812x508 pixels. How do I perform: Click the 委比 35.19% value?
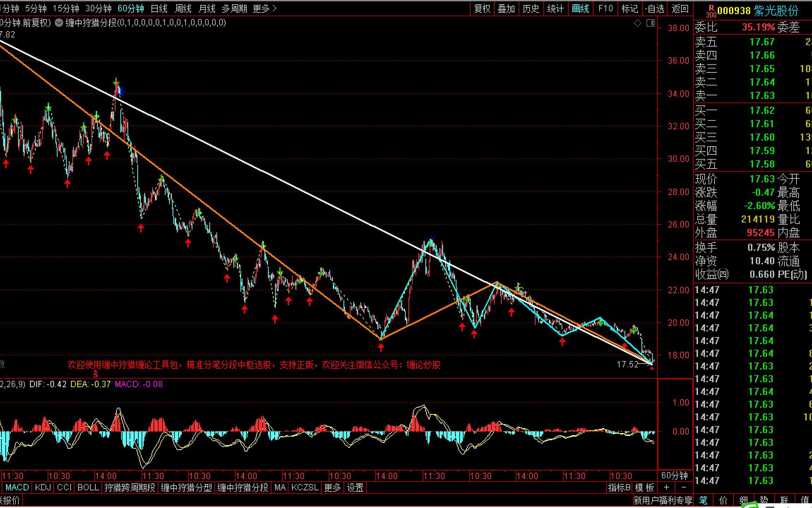point(758,27)
